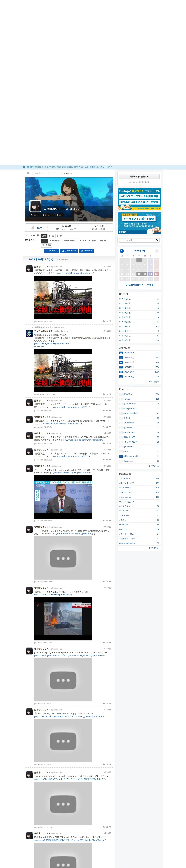This screenshot has height=868, width=186.
Task: Reply to the tweet posted at 21:03:34
Action: click(x=104, y=427)
